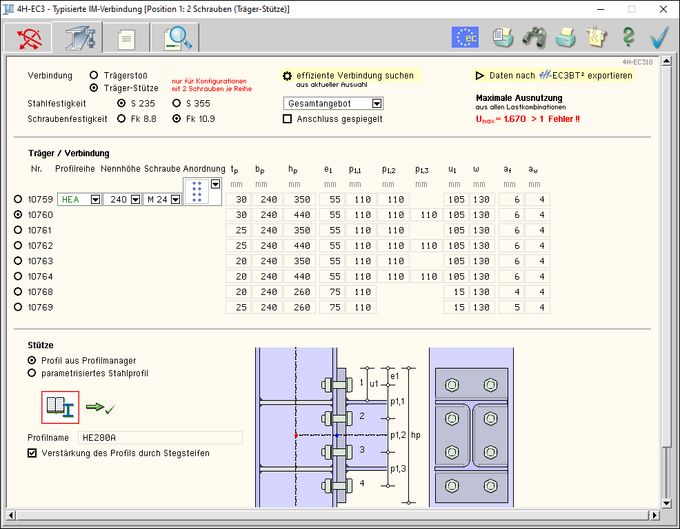Uncheck Verstärkung des Profils durch Stegsteifen

coord(33,453)
